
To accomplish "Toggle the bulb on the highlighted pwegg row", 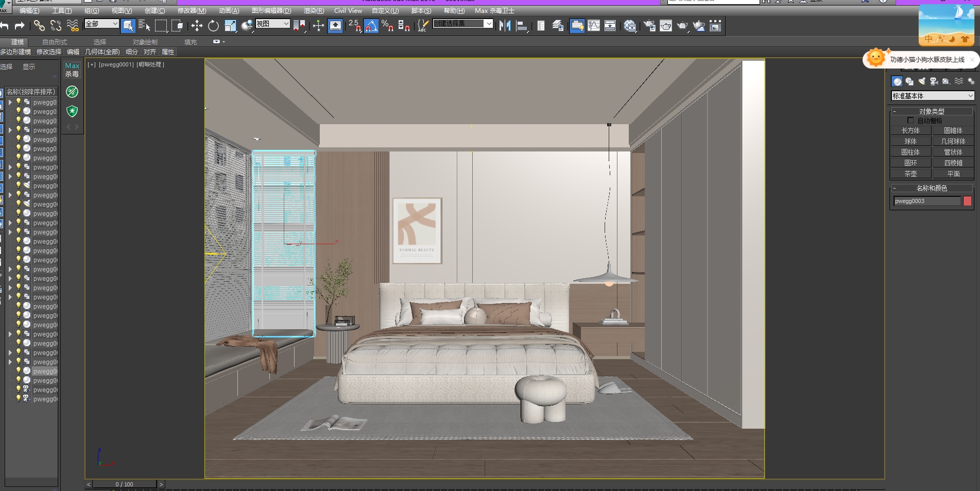I will tap(19, 371).
